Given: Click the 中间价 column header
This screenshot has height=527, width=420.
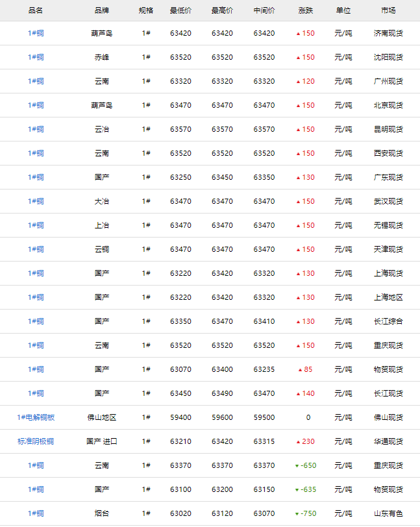Looking at the screenshot, I should pyautogui.click(x=264, y=10).
